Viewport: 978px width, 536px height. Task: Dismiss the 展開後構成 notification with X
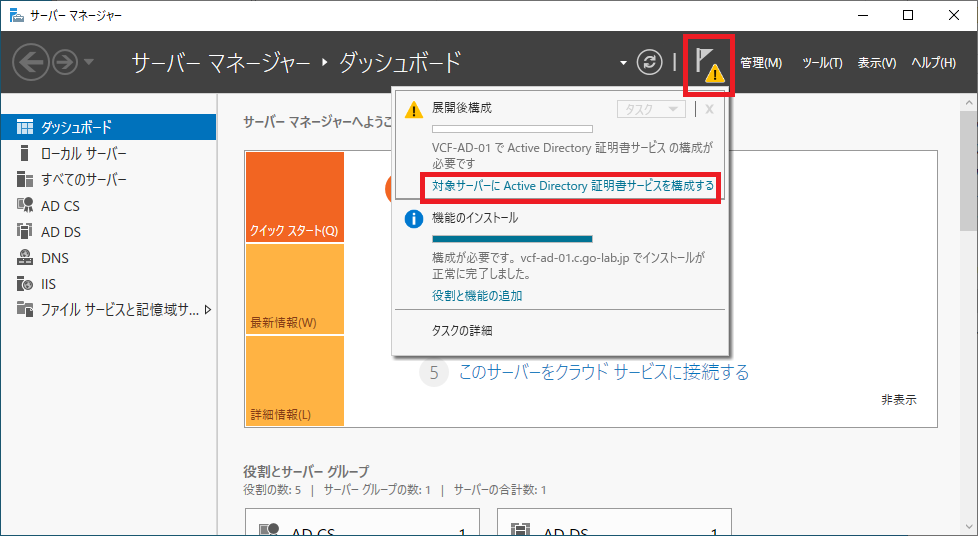[x=709, y=109]
